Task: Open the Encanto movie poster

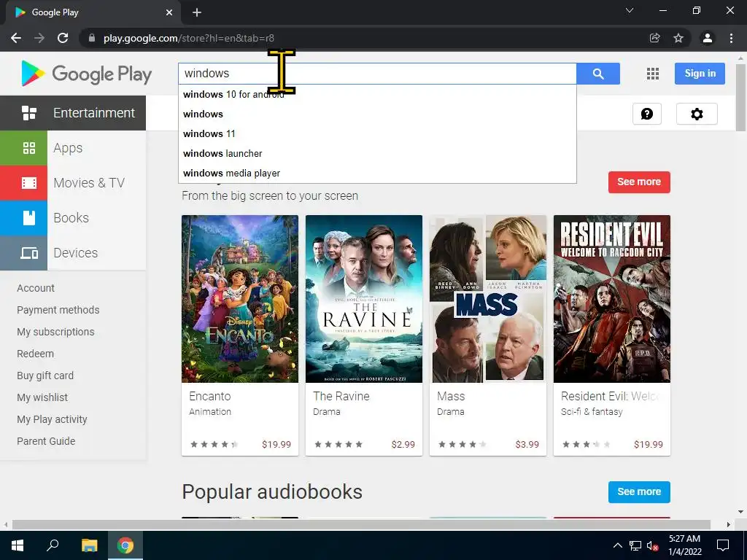Action: tap(239, 298)
